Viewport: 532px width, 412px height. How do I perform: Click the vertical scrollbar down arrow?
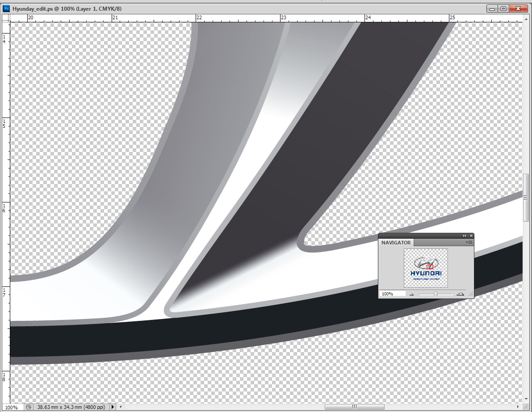[526, 399]
